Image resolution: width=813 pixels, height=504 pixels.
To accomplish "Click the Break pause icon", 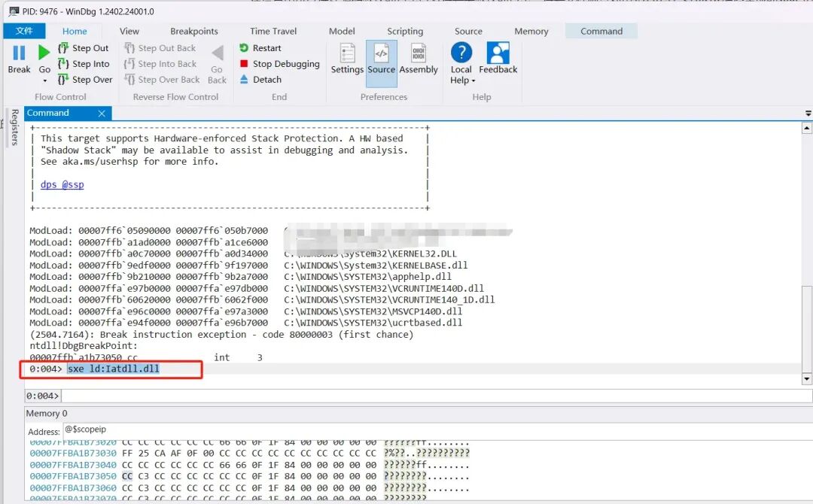I will click(x=19, y=53).
